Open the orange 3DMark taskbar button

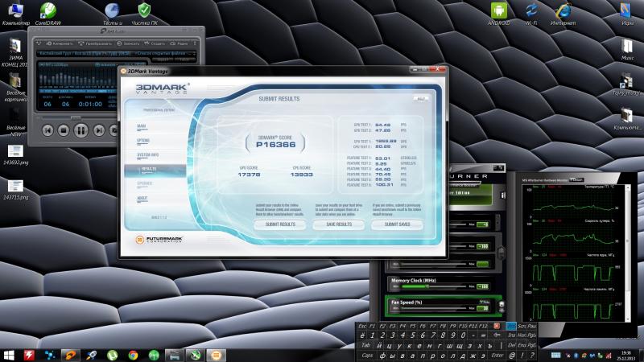pyautogui.click(x=216, y=355)
